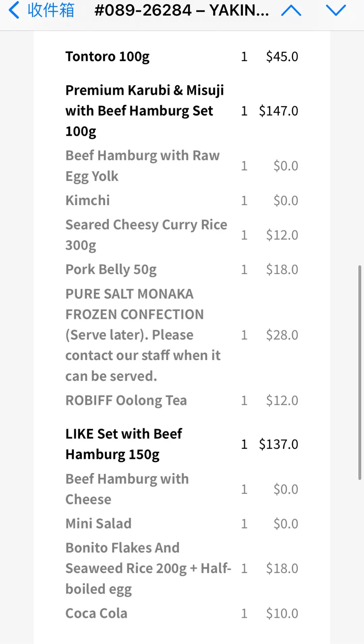Show next email with down arrow
Image resolution: width=364 pixels, height=644 pixels.
(x=336, y=10)
